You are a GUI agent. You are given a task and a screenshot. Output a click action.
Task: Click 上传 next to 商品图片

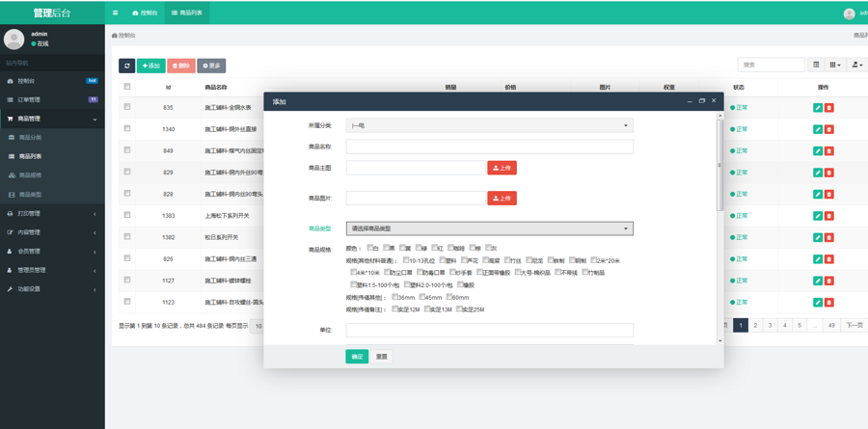point(502,199)
